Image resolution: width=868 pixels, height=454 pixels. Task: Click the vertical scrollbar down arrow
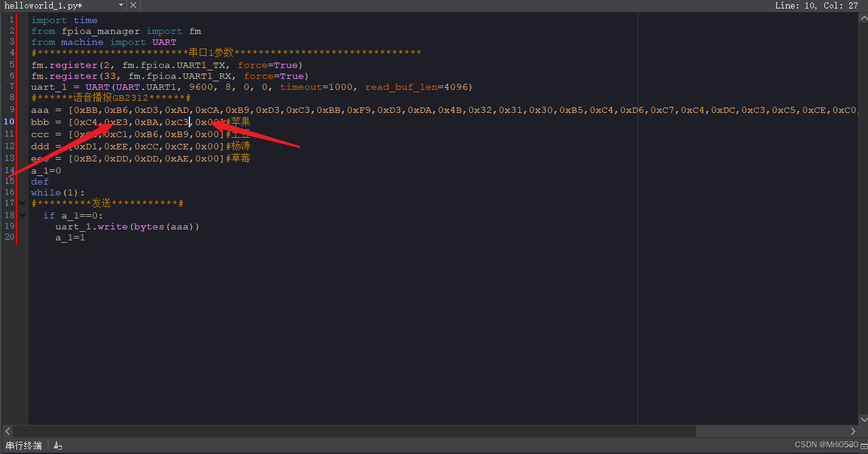point(863,419)
